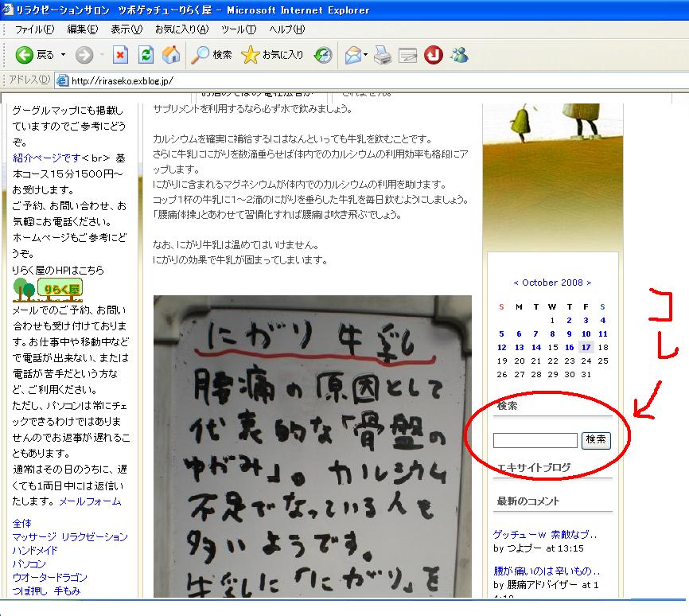The height and width of the screenshot is (616, 689).
Task: Go to previous month with < arrow
Action: 516,283
